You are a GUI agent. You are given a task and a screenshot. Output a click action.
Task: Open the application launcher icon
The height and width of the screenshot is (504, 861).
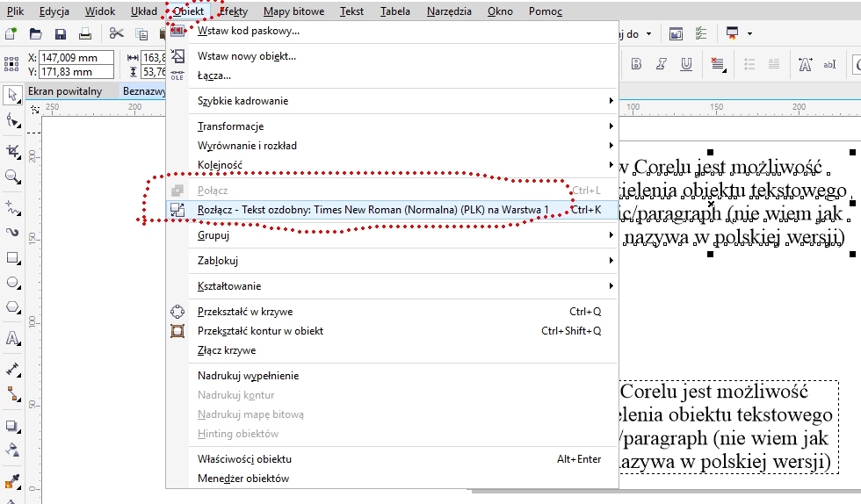pos(729,34)
